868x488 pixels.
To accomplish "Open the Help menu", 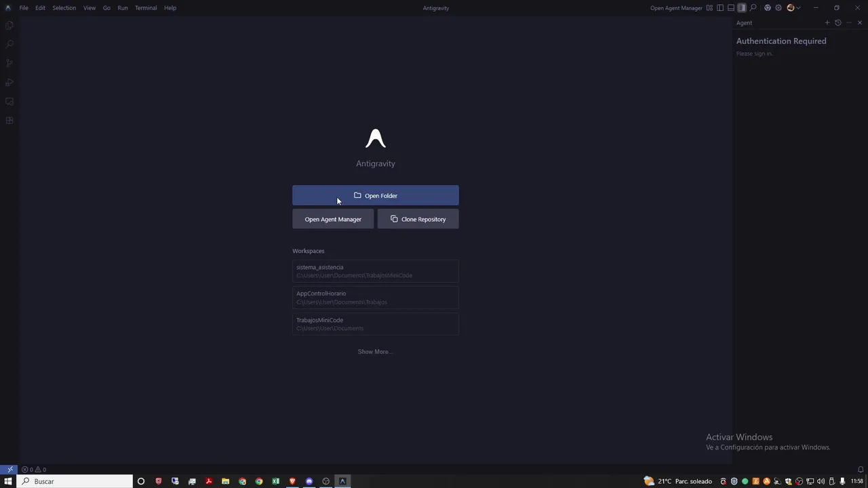I will click(170, 7).
